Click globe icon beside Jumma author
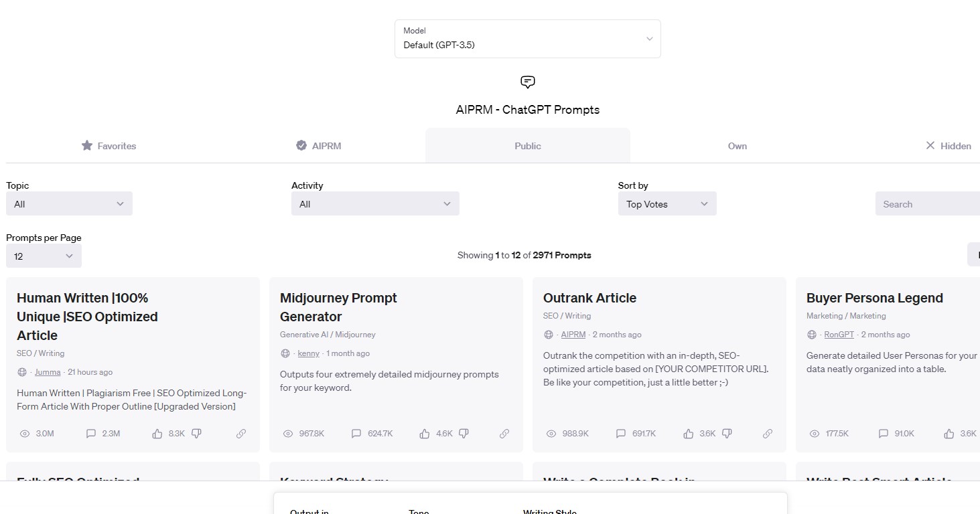The width and height of the screenshot is (980, 514). [x=22, y=372]
